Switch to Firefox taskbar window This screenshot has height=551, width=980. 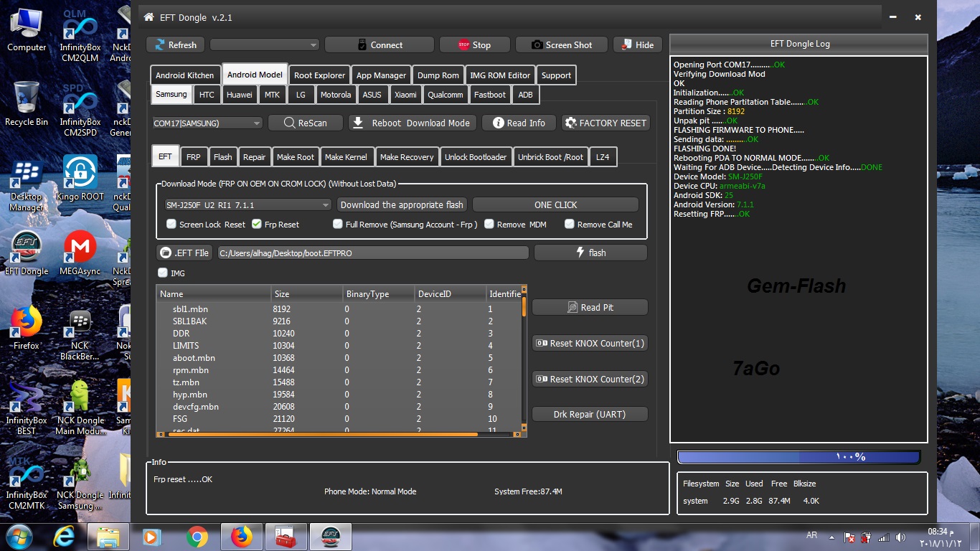(242, 536)
